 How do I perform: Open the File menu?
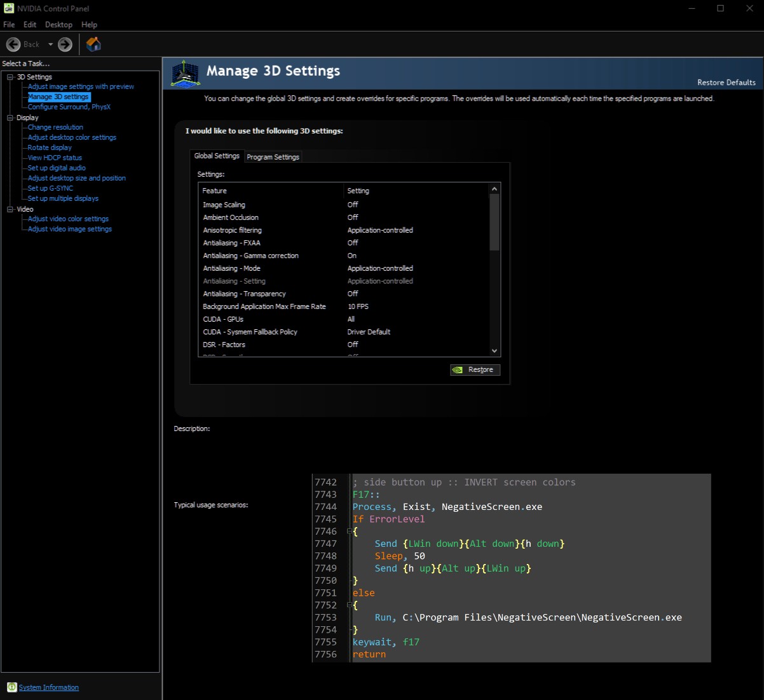[9, 25]
